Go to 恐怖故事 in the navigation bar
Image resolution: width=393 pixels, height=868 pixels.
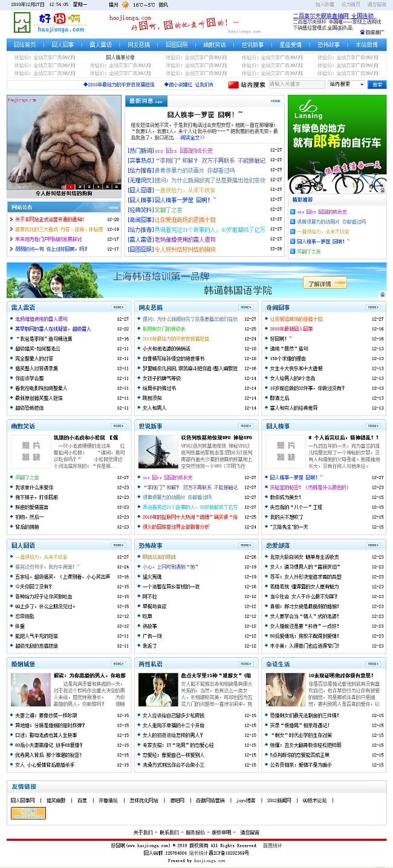tap(328, 45)
